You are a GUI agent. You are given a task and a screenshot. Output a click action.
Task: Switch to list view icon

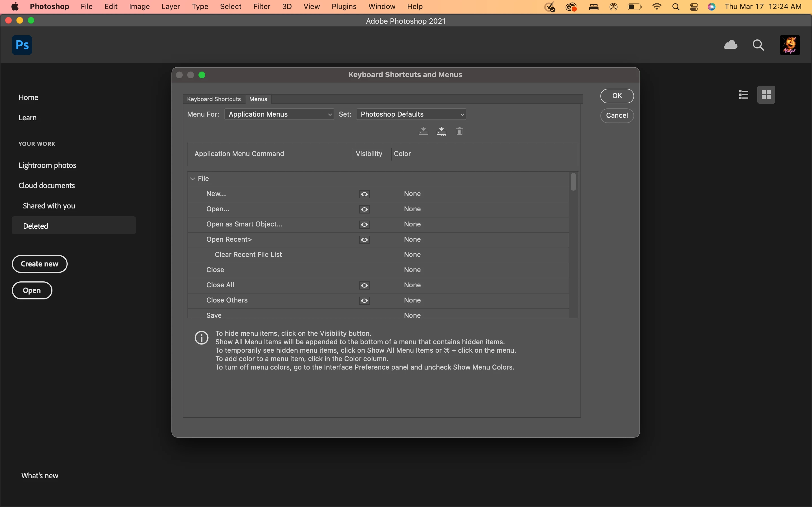[x=743, y=95]
